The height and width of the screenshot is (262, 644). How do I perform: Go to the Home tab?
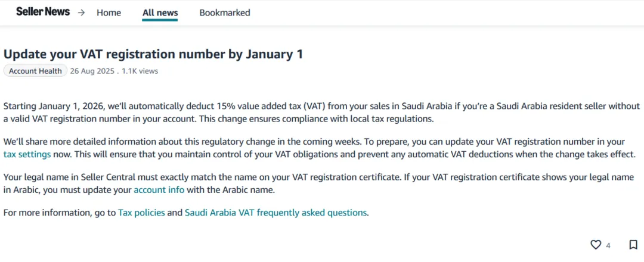(x=109, y=13)
